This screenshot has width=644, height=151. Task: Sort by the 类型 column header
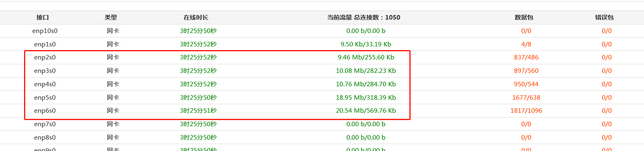[x=111, y=18]
